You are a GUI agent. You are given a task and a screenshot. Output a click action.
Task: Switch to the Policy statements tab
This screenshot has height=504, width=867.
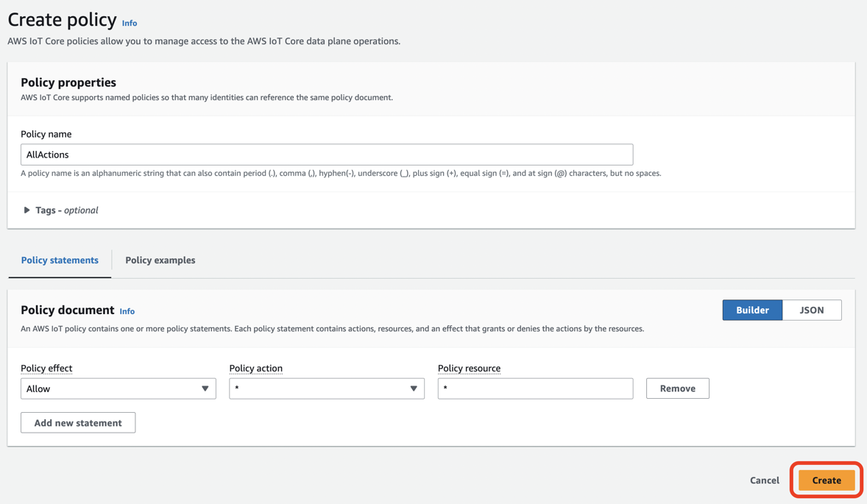60,260
